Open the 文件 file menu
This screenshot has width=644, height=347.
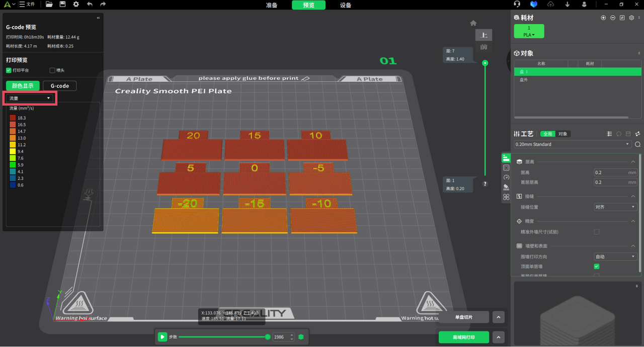click(x=27, y=5)
